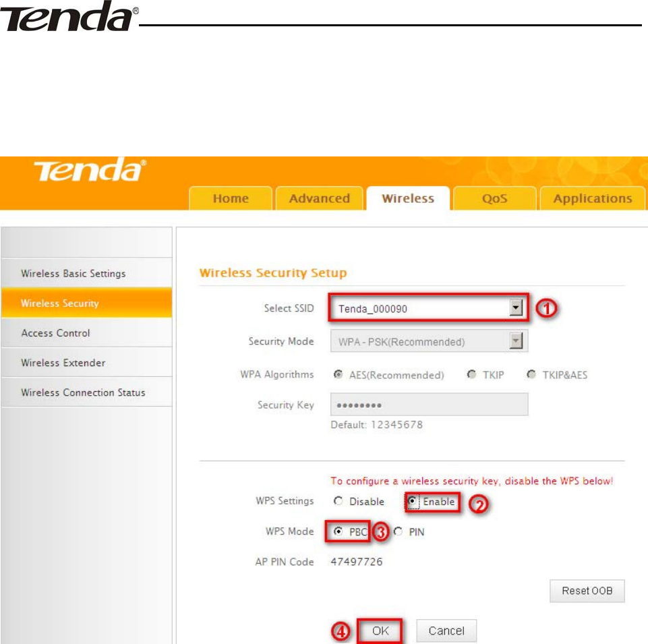The image size is (648, 644).
Task: Open Wireless Extender sidebar item
Action: 86,363
